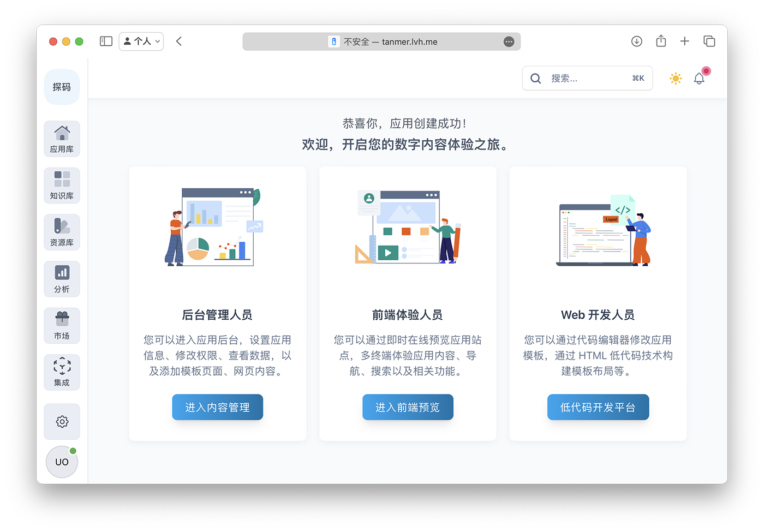Image resolution: width=764 pixels, height=532 pixels.
Task: Open the 个人 profile dropdown
Action: tap(141, 41)
